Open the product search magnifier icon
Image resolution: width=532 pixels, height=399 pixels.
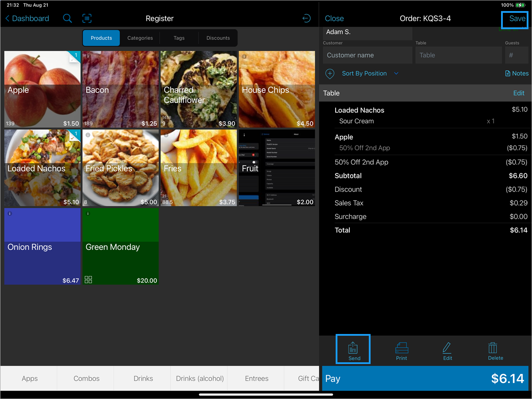point(67,18)
